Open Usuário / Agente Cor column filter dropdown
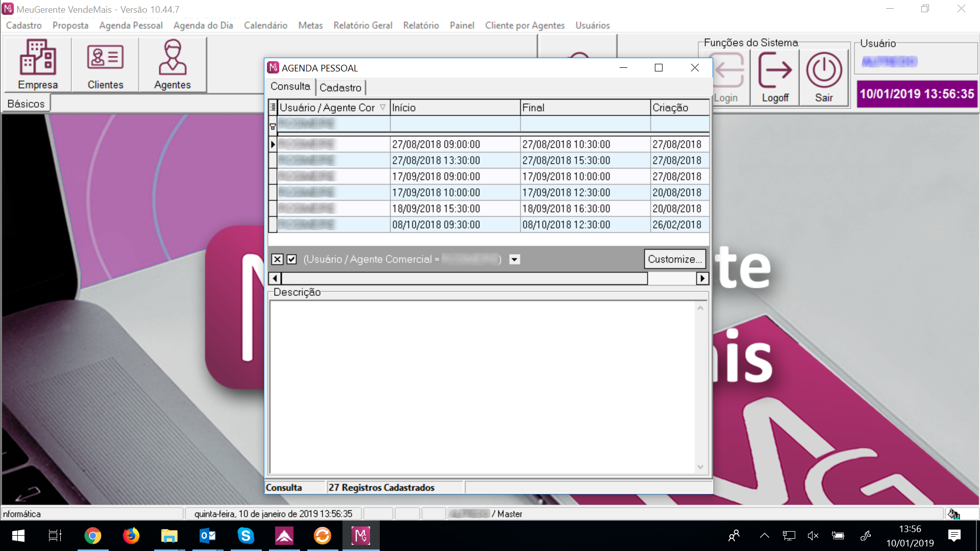Viewport: 980px width, 551px height. (x=383, y=107)
